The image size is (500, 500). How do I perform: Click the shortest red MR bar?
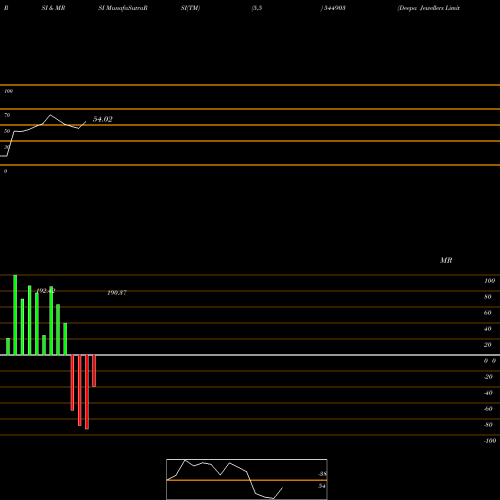94,371
